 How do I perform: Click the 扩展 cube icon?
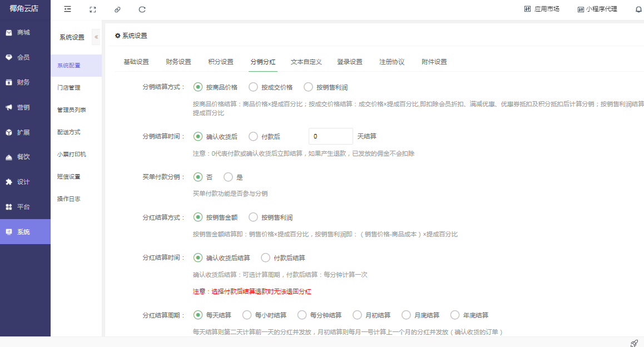point(9,132)
